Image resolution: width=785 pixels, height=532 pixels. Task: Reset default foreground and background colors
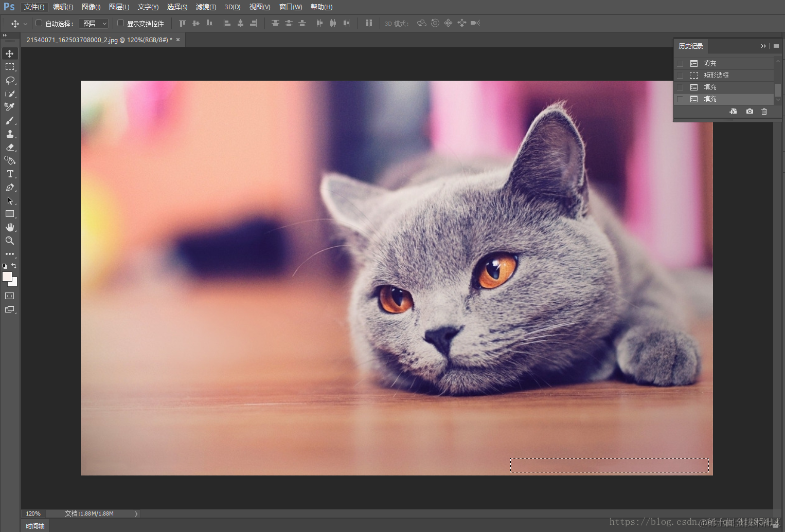[x=5, y=266]
